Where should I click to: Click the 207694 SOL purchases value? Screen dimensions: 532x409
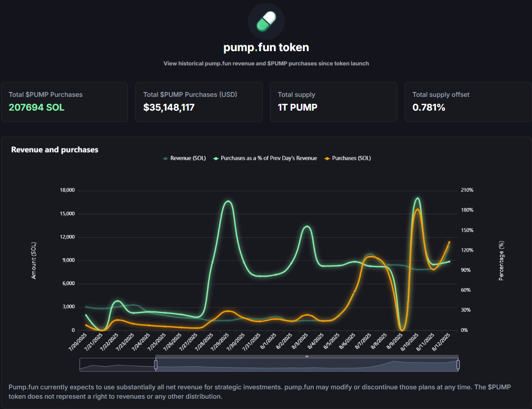tap(36, 107)
